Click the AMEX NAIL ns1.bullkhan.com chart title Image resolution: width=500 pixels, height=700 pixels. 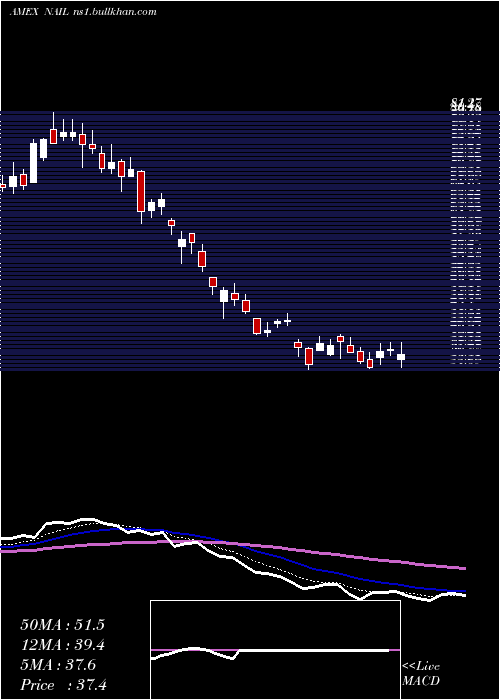83,12
